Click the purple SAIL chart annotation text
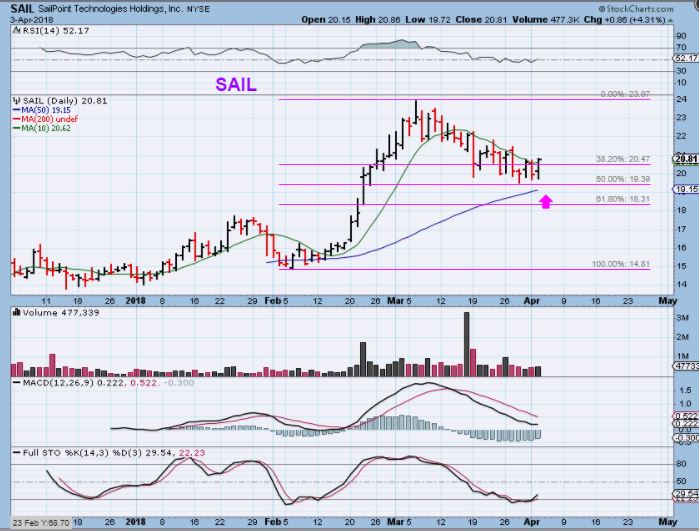Screen dimensions: 699x531 tap(236, 84)
